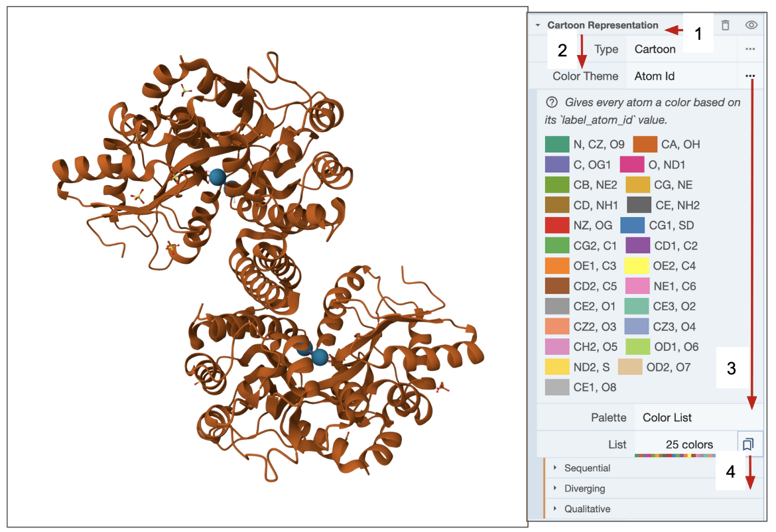Collapse the Cartoon Representation section
The width and height of the screenshot is (776, 532).
538,25
